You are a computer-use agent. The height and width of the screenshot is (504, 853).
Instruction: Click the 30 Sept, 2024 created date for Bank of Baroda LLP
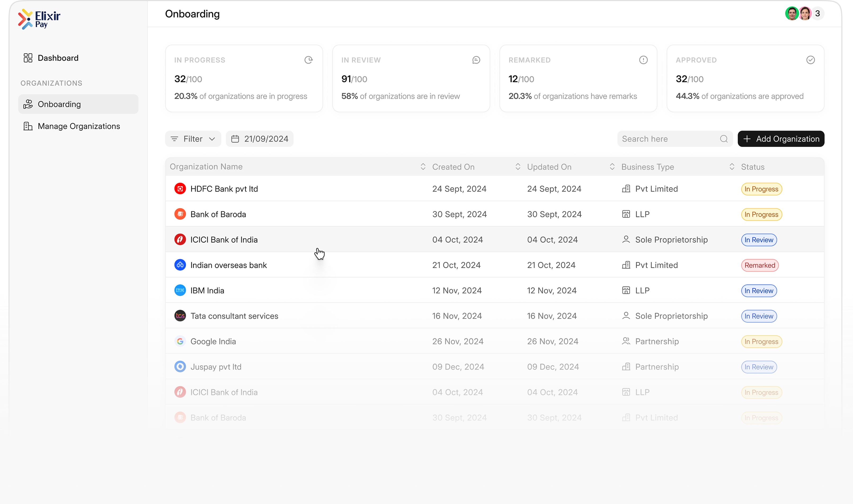tap(459, 214)
